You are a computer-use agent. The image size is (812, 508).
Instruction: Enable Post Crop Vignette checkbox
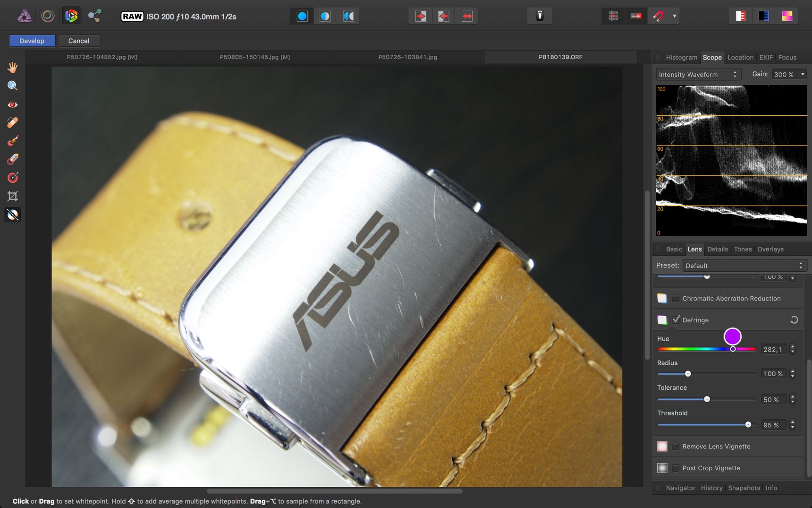676,468
